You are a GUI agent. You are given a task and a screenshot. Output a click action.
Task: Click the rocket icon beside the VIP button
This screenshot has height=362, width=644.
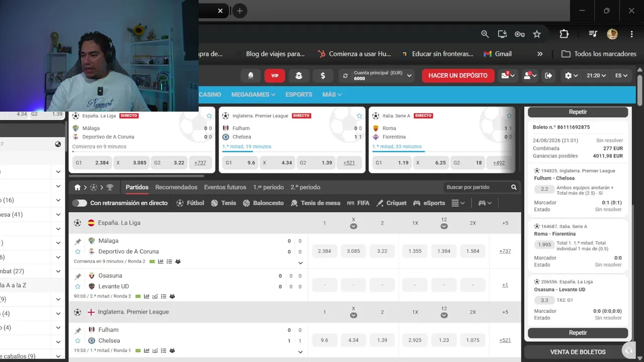tap(251, 75)
